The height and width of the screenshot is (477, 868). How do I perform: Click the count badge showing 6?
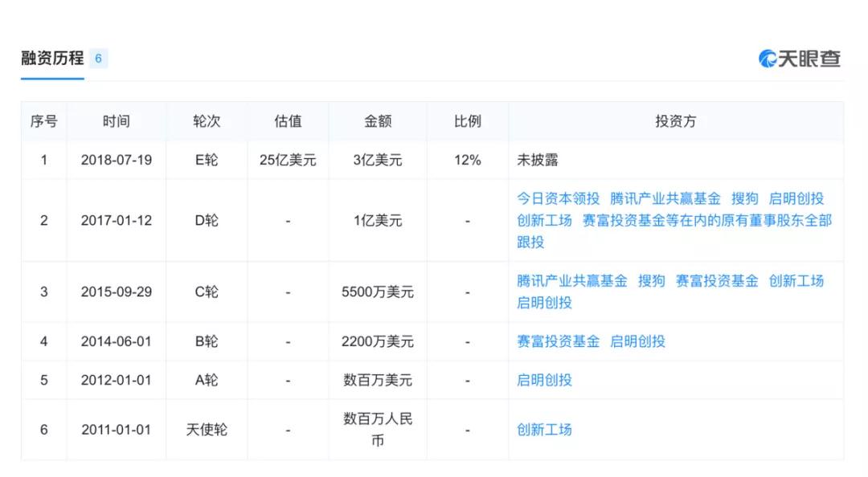pyautogui.click(x=98, y=59)
